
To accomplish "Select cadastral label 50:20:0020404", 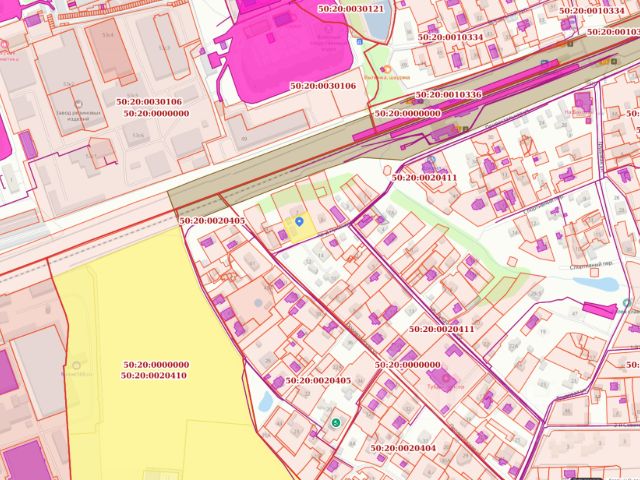I will [403, 448].
